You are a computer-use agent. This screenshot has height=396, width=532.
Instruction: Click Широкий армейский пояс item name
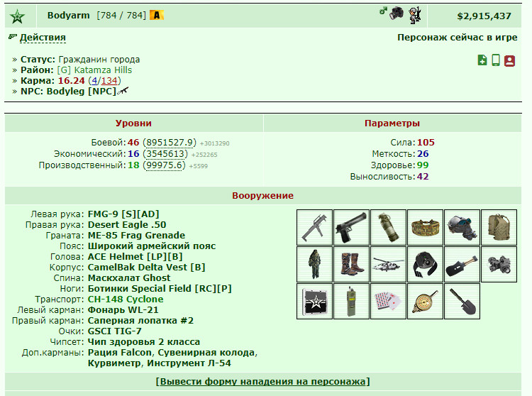152,246
